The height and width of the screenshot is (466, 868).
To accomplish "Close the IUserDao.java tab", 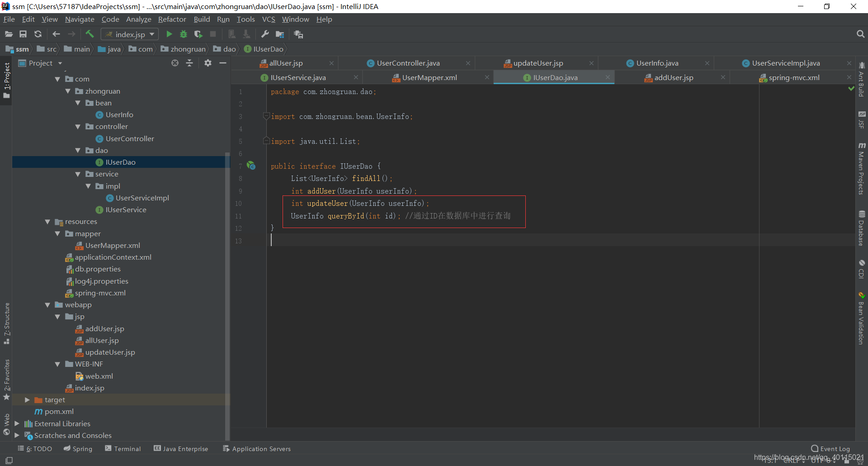I will tap(608, 78).
